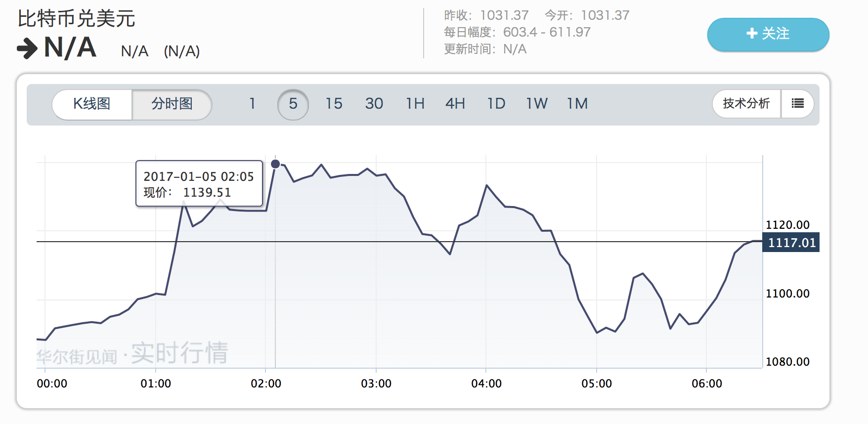Switch to 分时图 time-share view
This screenshot has width=868, height=424.
(x=172, y=104)
